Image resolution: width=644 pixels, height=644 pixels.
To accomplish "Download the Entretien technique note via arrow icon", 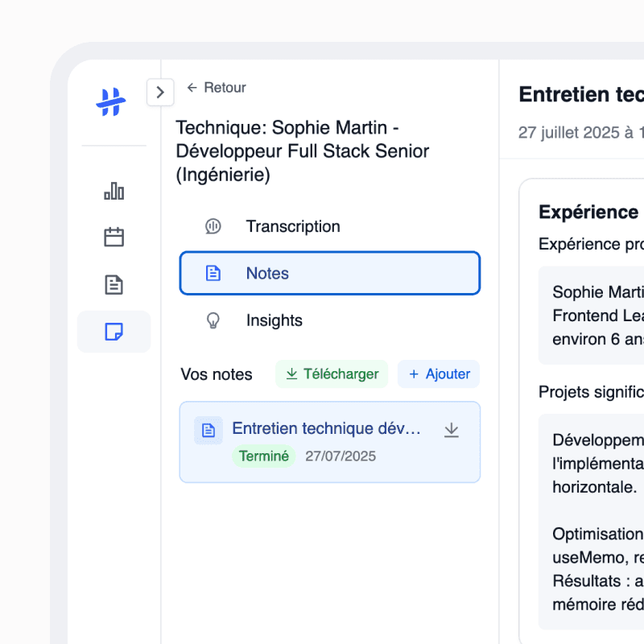I will (x=452, y=430).
